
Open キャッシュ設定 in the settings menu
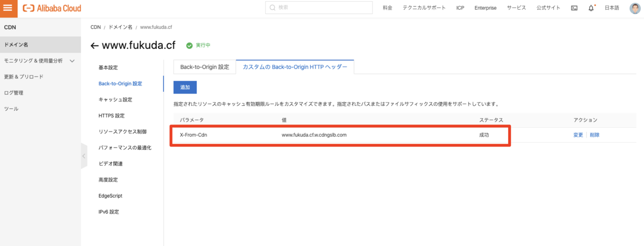pyautogui.click(x=115, y=100)
